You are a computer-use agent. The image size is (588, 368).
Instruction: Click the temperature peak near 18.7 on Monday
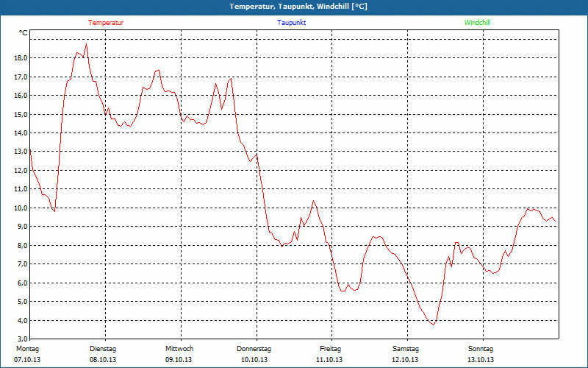click(x=87, y=44)
